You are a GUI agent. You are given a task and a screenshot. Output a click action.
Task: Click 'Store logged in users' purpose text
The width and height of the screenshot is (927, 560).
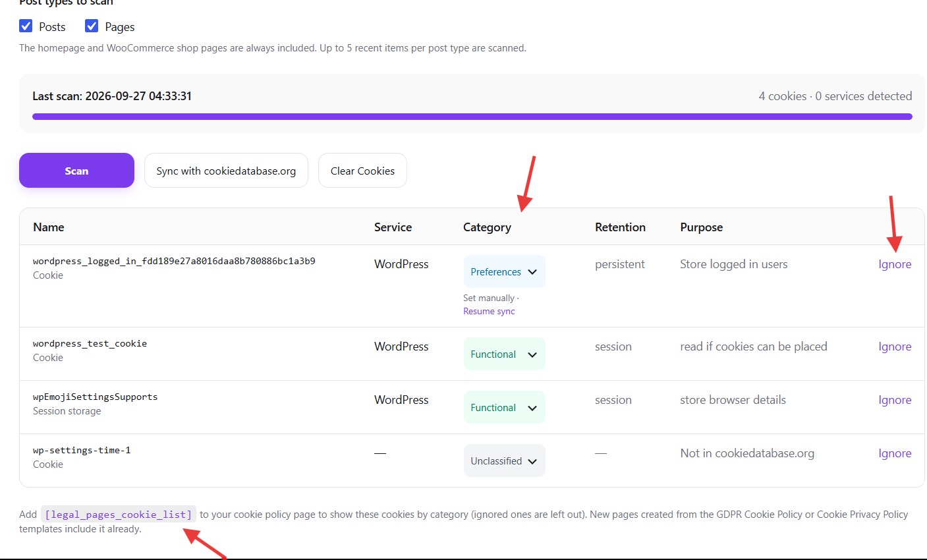click(x=733, y=264)
